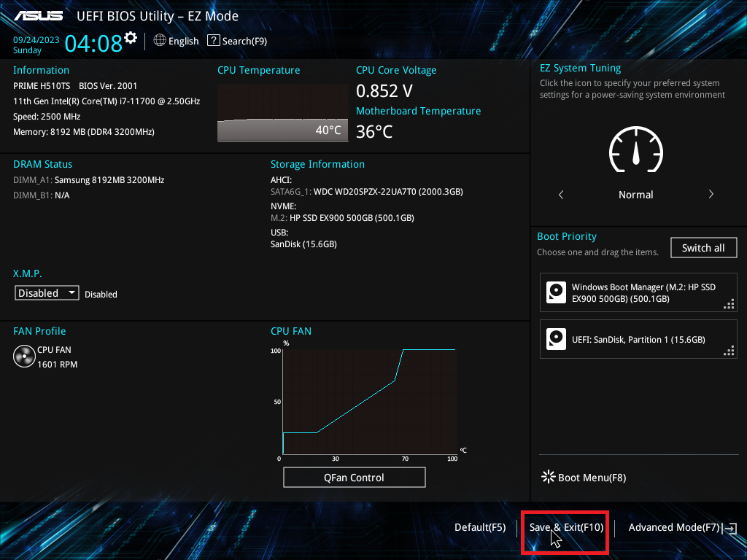The width and height of the screenshot is (747, 560).
Task: Click the EZ System Tuning heading
Action: [x=580, y=68]
